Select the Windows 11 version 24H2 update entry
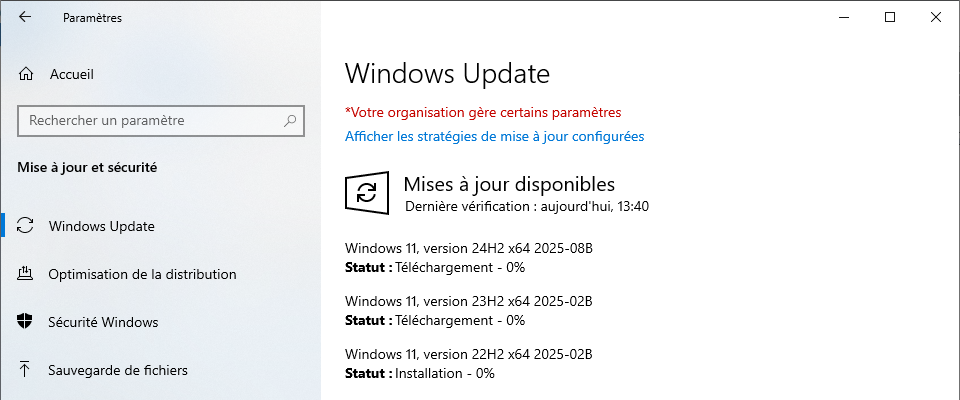The width and height of the screenshot is (960, 400). (469, 258)
